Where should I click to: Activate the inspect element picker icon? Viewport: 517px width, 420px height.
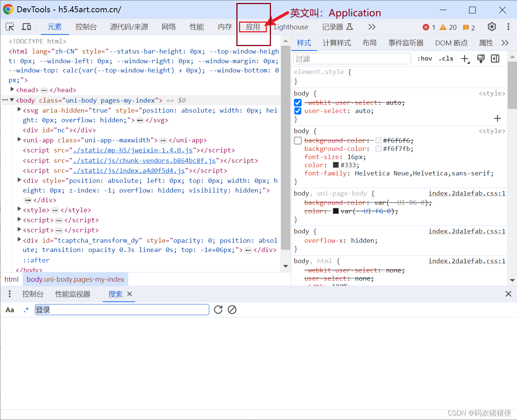point(10,27)
